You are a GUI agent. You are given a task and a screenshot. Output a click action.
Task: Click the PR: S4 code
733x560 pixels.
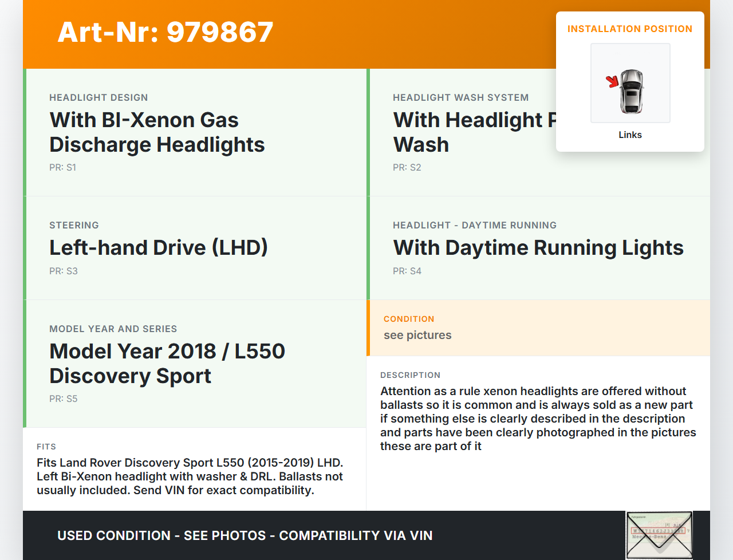tap(407, 271)
